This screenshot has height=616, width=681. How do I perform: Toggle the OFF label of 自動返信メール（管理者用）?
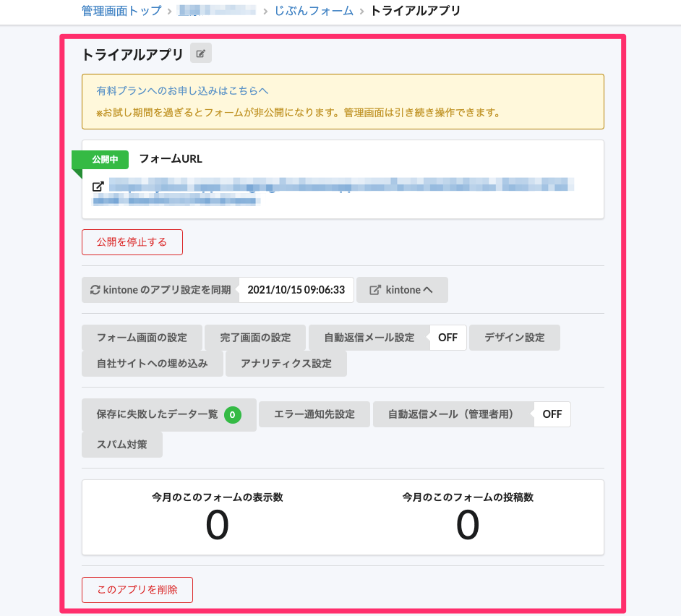click(x=552, y=414)
